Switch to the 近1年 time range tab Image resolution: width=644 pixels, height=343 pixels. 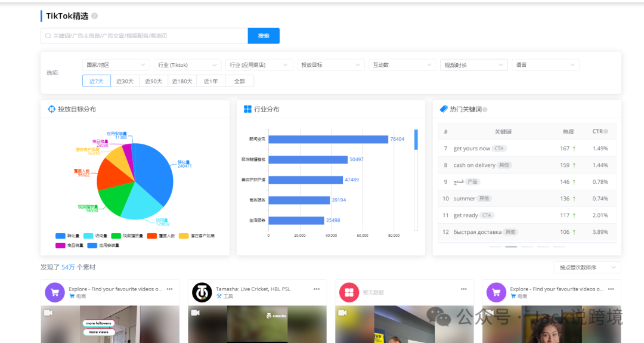click(211, 81)
